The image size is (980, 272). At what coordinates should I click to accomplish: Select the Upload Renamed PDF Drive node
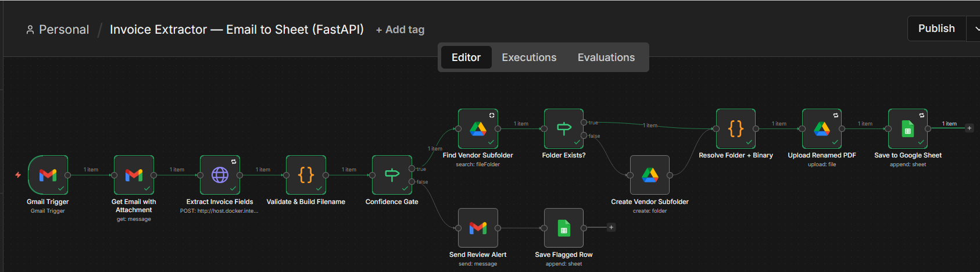click(x=822, y=128)
